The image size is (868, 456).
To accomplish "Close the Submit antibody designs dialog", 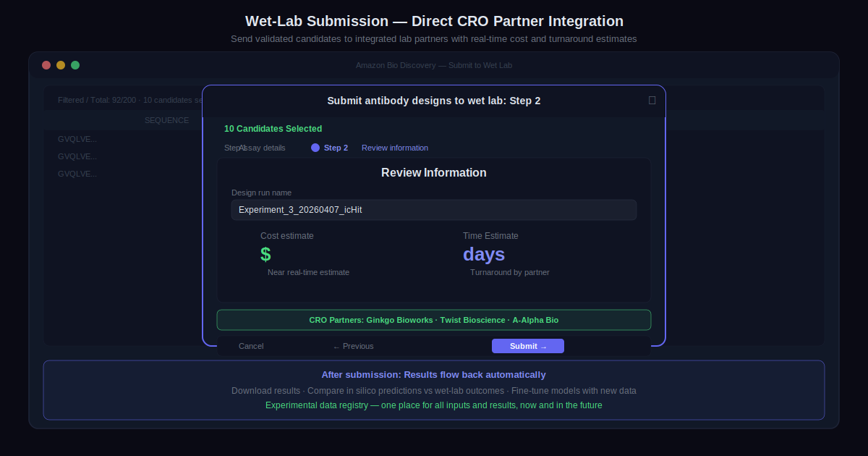I will click(652, 101).
